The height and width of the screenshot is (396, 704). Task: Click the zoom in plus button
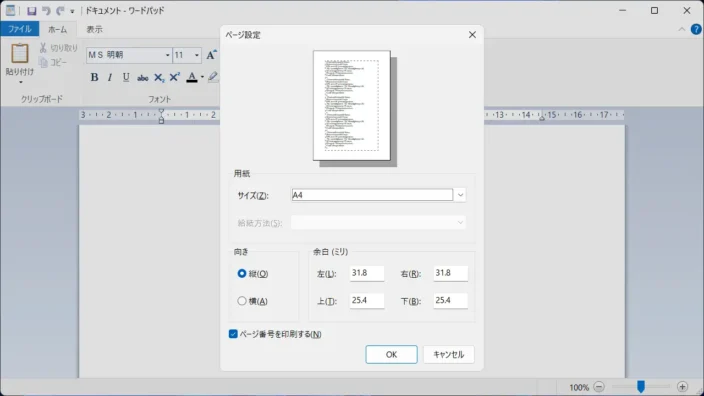[682, 387]
